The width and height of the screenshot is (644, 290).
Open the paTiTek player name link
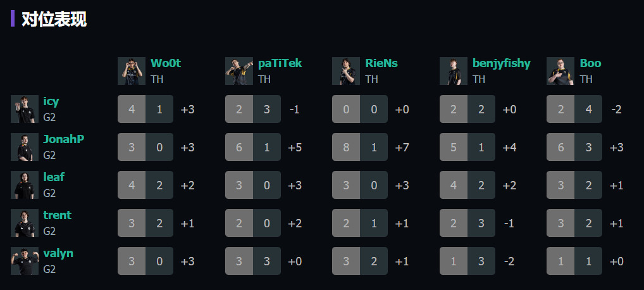(x=280, y=63)
